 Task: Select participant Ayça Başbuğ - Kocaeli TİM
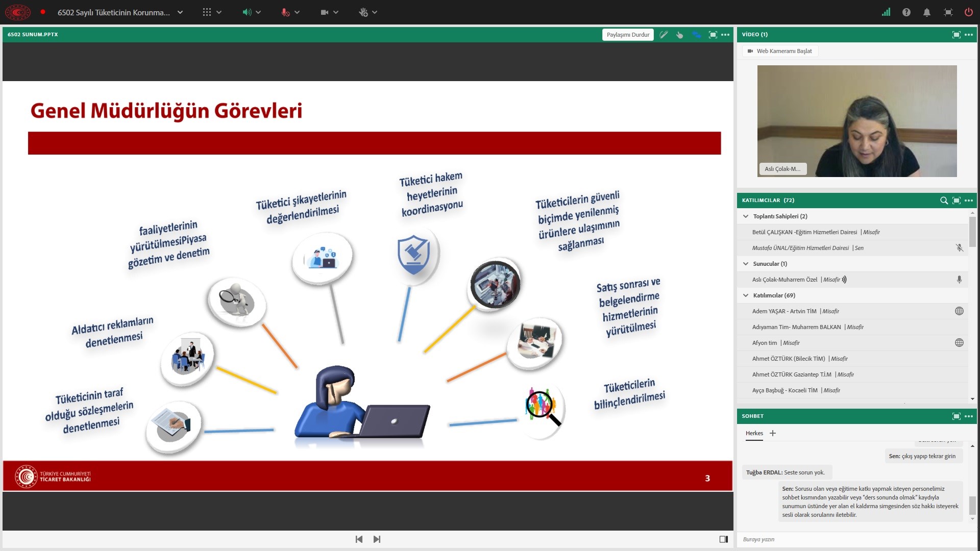[x=852, y=390]
